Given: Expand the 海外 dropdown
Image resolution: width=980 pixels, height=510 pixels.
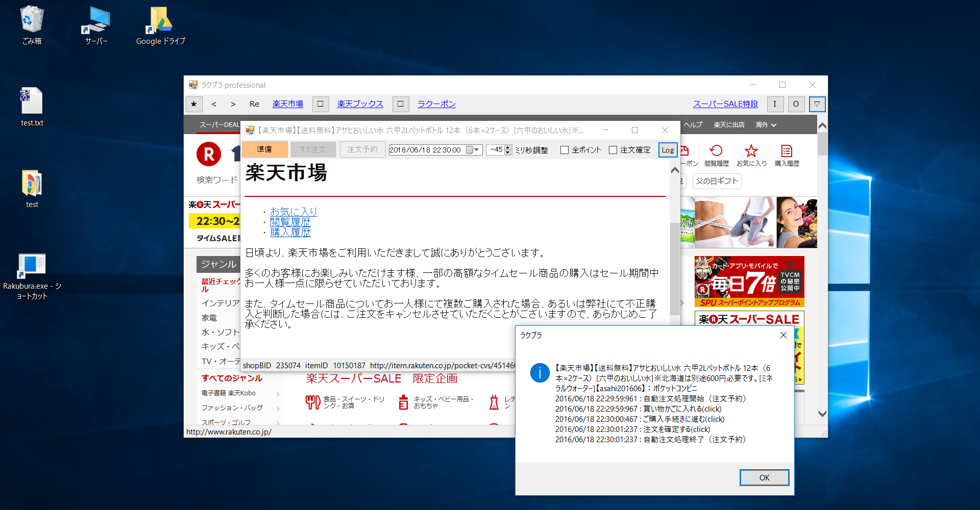Looking at the screenshot, I should point(766,124).
